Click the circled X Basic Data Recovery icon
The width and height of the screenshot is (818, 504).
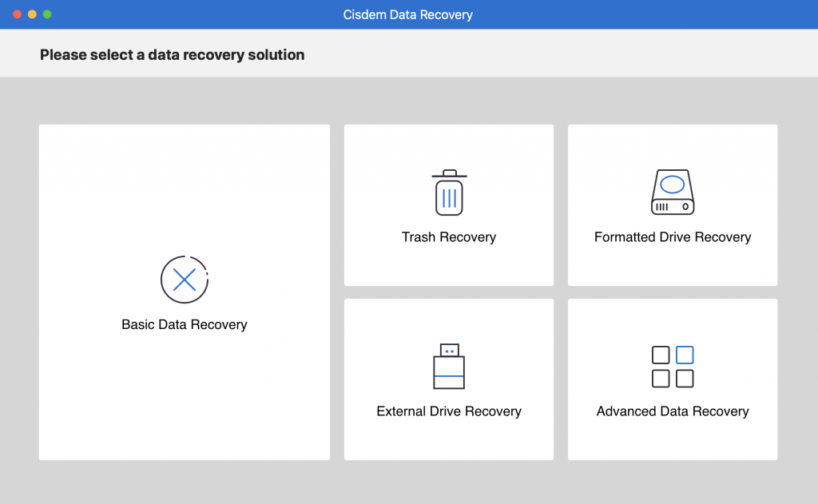pos(185,280)
